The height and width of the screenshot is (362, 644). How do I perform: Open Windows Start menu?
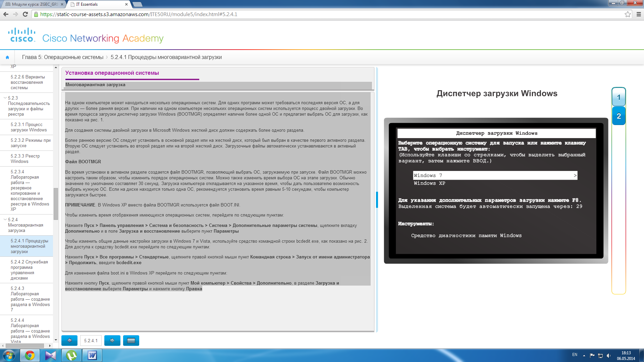(9, 355)
